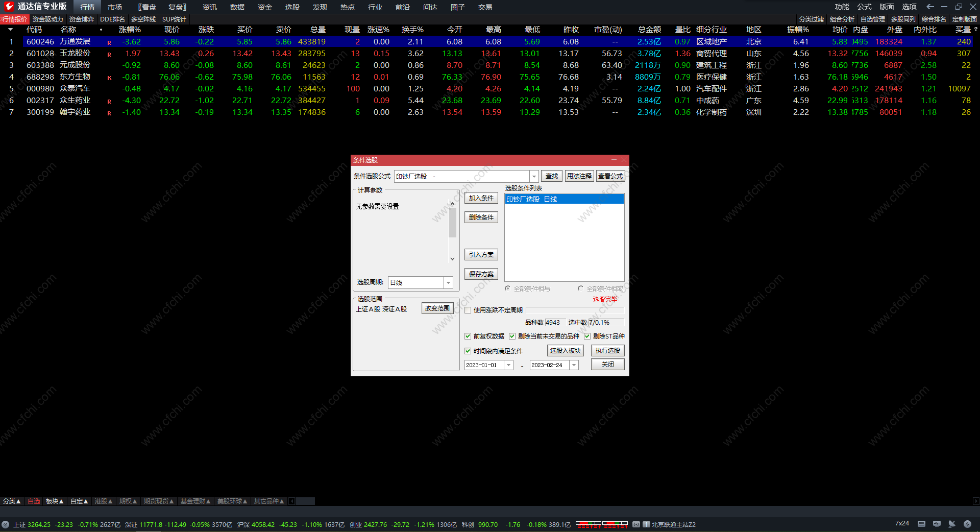Click the 删除条件 button

point(481,217)
